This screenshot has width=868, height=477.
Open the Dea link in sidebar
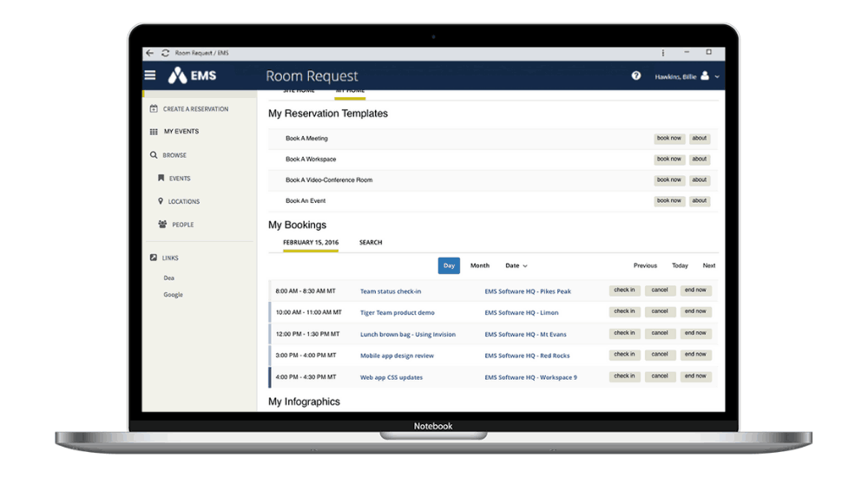[169, 278]
